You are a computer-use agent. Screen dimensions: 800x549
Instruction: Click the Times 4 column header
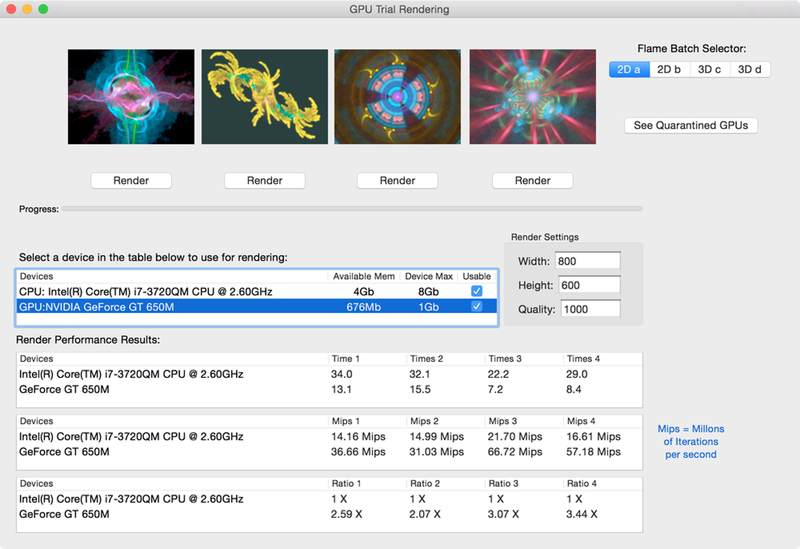(x=583, y=359)
